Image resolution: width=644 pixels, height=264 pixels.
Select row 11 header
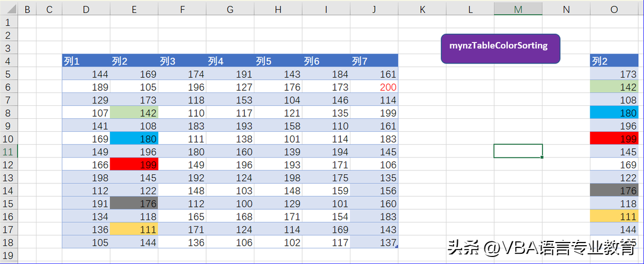click(x=9, y=152)
